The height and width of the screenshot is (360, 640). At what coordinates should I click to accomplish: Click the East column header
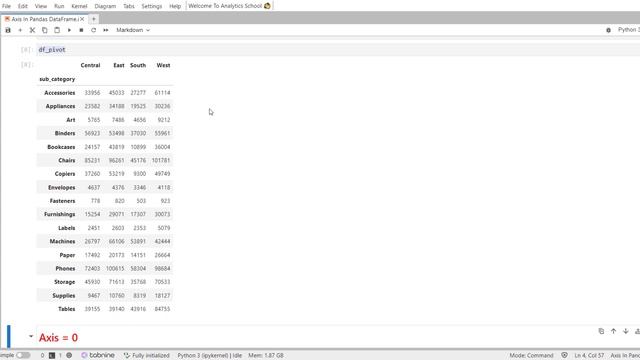tap(119, 65)
